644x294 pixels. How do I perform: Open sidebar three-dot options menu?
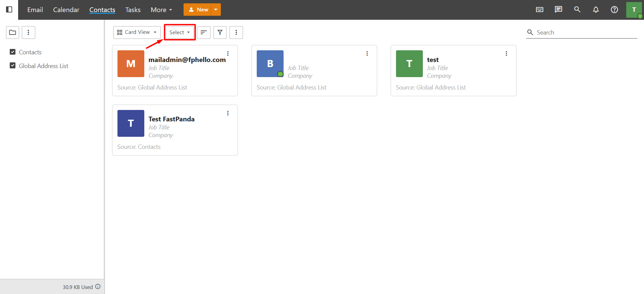29,33
